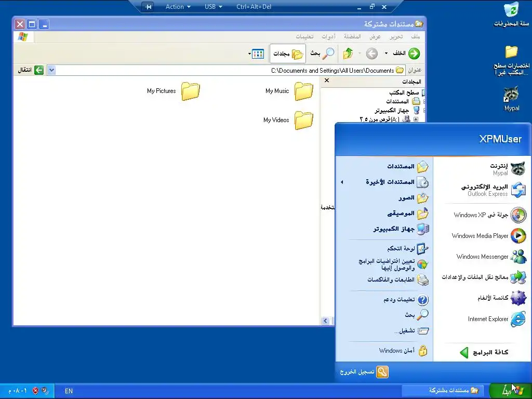The width and height of the screenshot is (532, 399).
Task: Open View (عرض) menu
Action: point(375,37)
